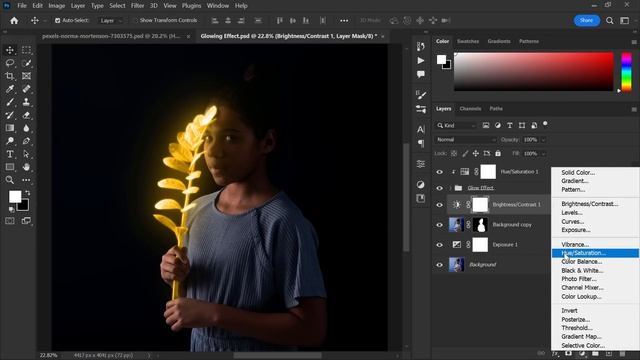This screenshot has width=640, height=360.
Task: Hide the Brightness/Contrast 1 layer
Action: 440,205
